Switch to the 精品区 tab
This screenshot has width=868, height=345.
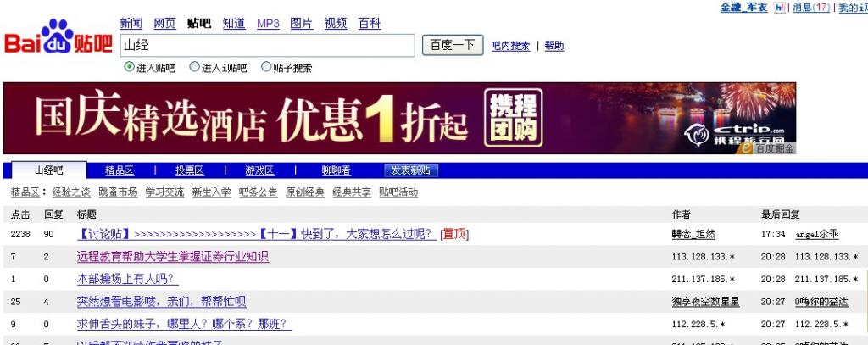pos(120,170)
